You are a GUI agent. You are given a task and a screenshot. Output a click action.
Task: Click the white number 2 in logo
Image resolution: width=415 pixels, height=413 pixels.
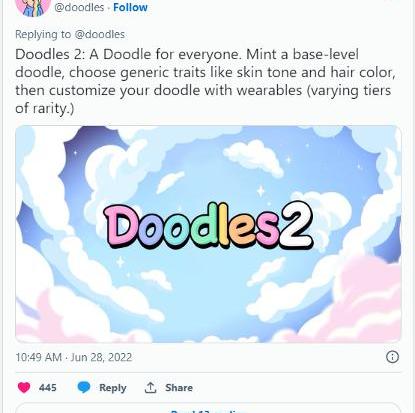[x=296, y=225]
